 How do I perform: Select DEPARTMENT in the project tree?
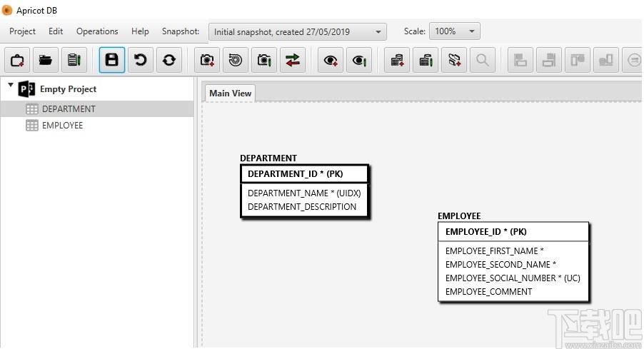coord(69,108)
